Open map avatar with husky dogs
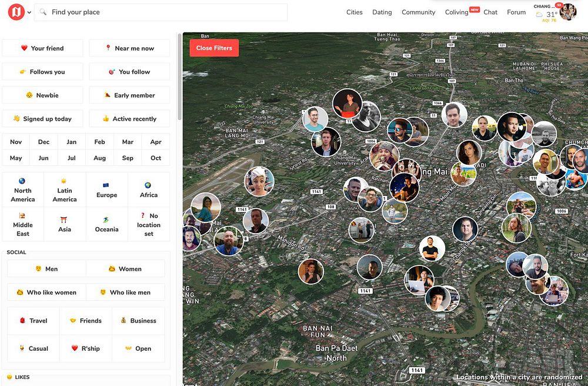The height and width of the screenshot is (386, 588). (406, 168)
